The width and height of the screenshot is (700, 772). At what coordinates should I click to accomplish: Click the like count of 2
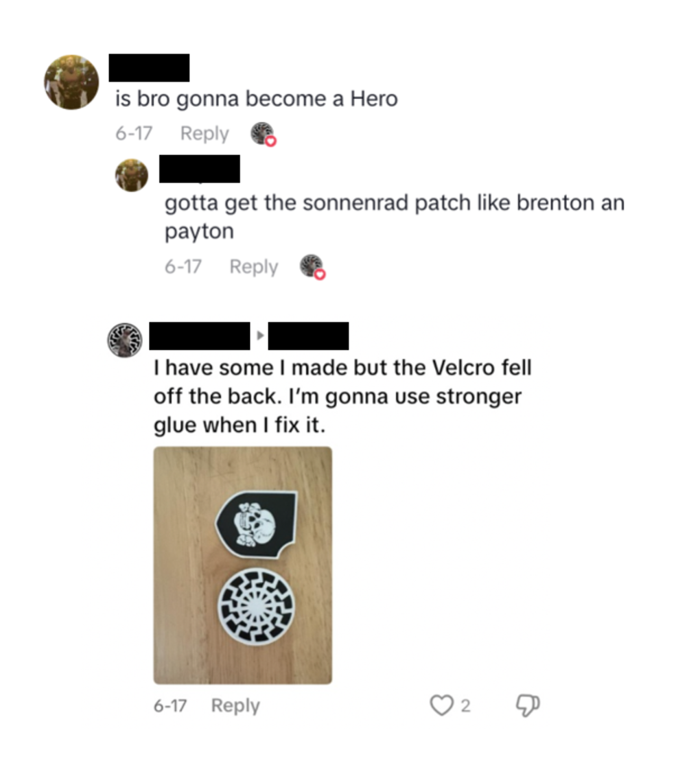coord(466,705)
